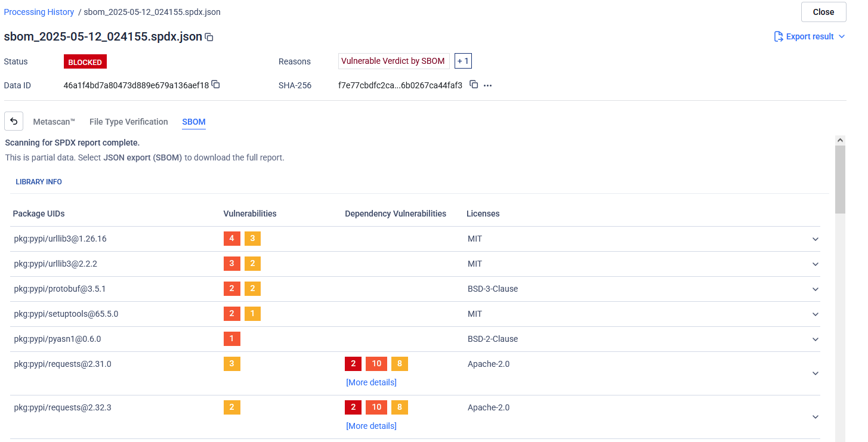The width and height of the screenshot is (868, 442).
Task: Open the Export result dropdown
Action: [842, 36]
